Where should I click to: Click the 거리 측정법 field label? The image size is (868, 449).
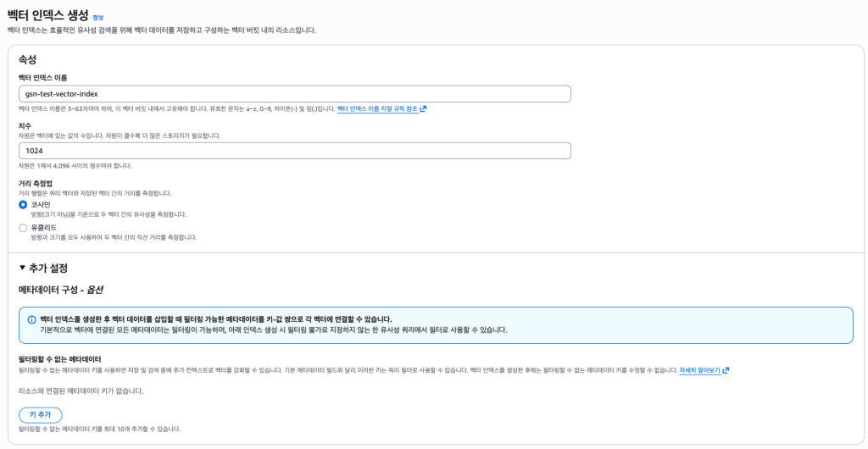coord(36,183)
